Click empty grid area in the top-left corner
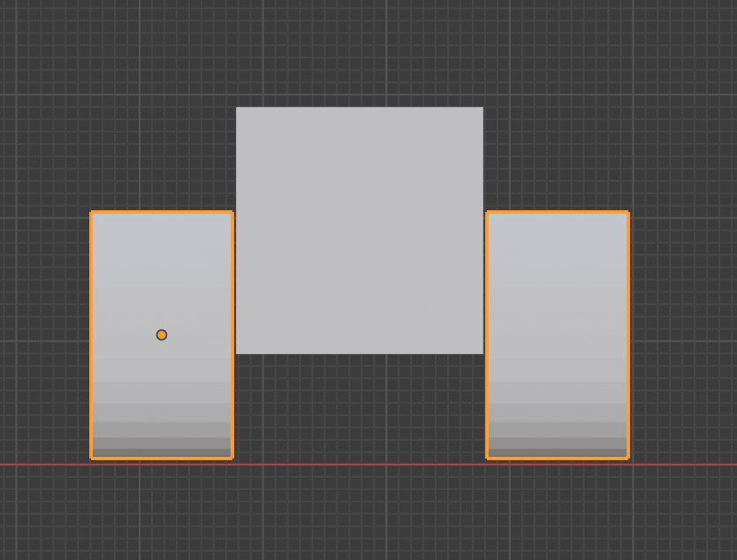 [x=35, y=35]
